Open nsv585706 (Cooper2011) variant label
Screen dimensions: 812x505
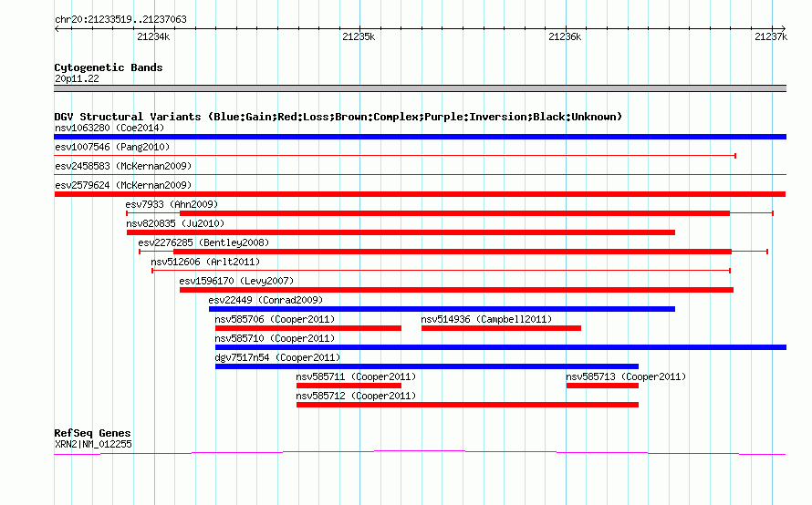(x=275, y=319)
